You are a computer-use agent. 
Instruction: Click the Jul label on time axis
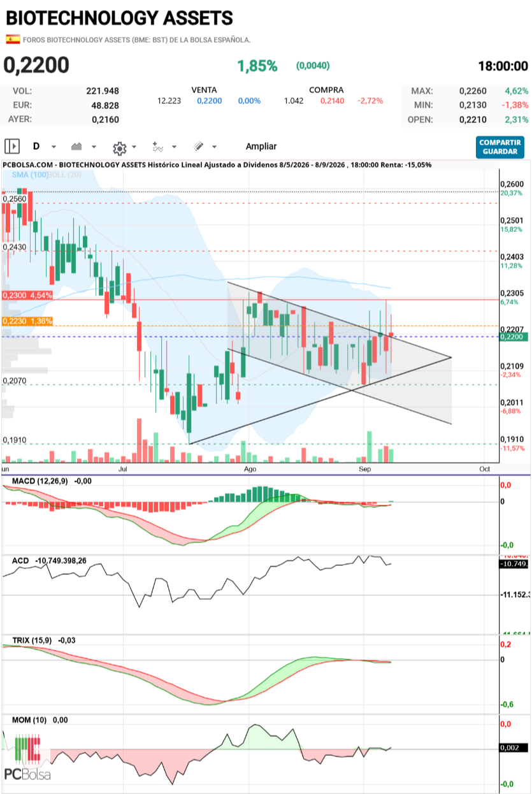[x=124, y=469]
